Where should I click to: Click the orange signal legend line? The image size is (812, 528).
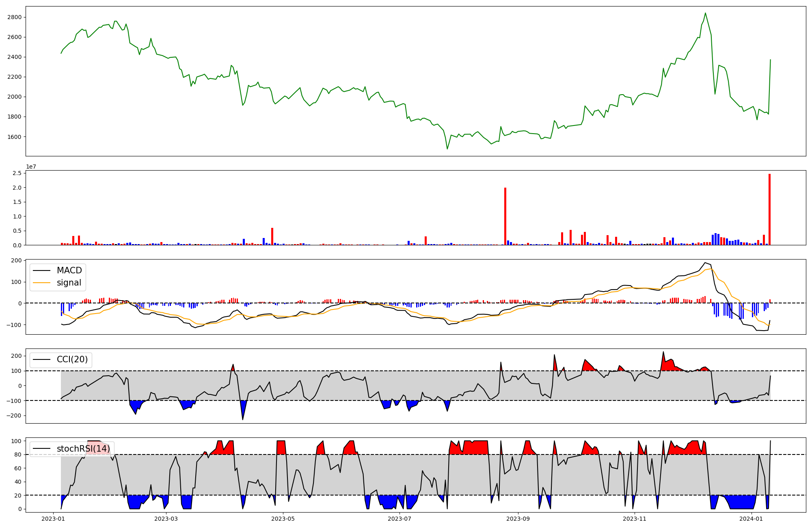pyautogui.click(x=42, y=283)
